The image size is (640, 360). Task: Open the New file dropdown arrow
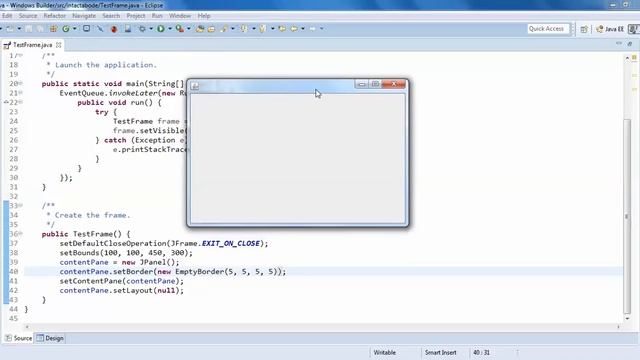pyautogui.click(x=19, y=29)
